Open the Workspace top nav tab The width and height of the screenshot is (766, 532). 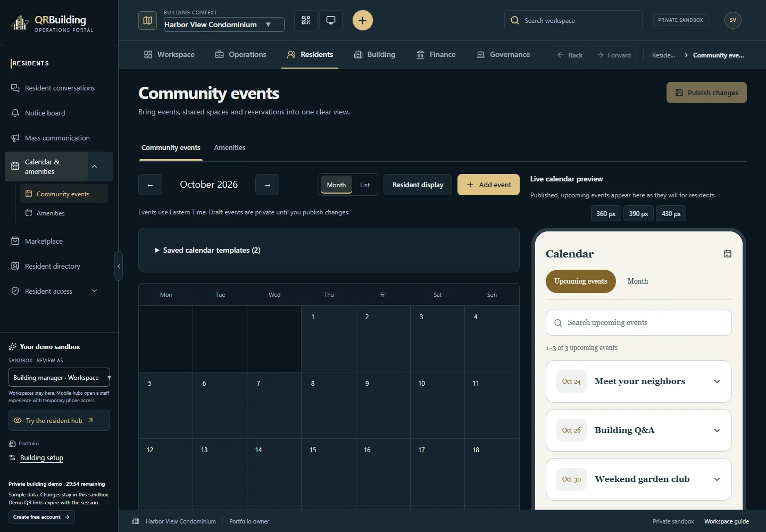point(169,54)
